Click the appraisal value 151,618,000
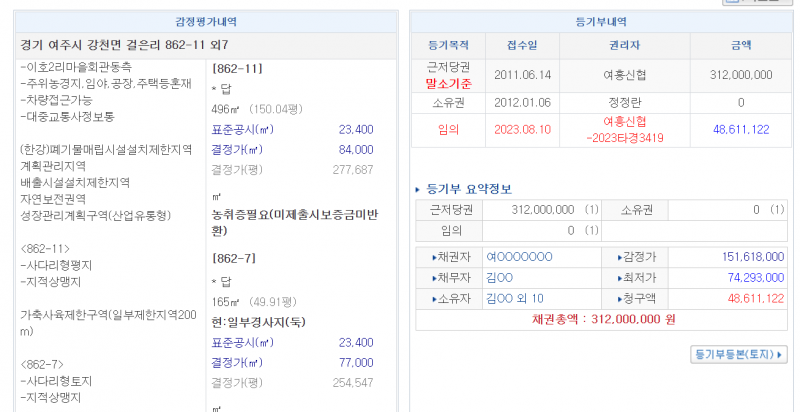The image size is (800, 412). pyautogui.click(x=735, y=257)
